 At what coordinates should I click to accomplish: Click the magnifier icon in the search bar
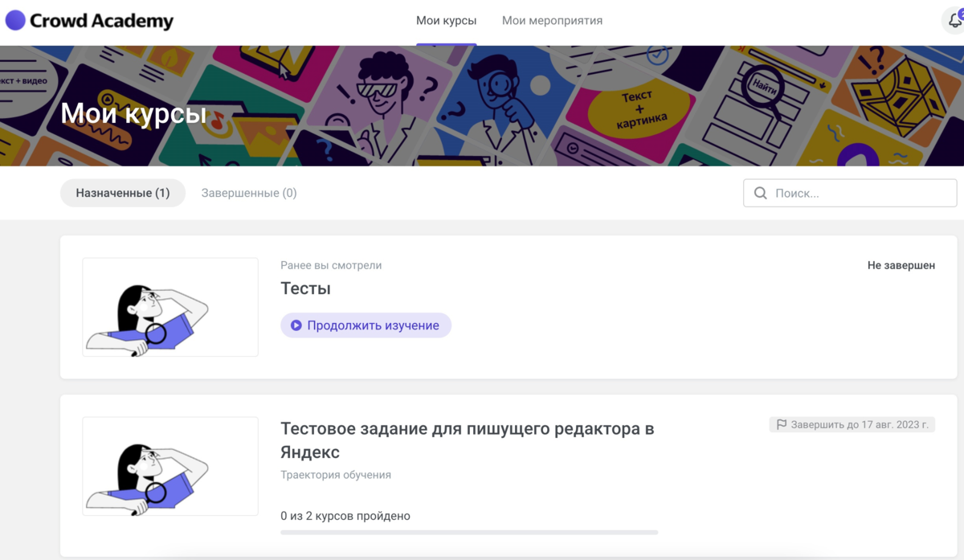tap(760, 193)
